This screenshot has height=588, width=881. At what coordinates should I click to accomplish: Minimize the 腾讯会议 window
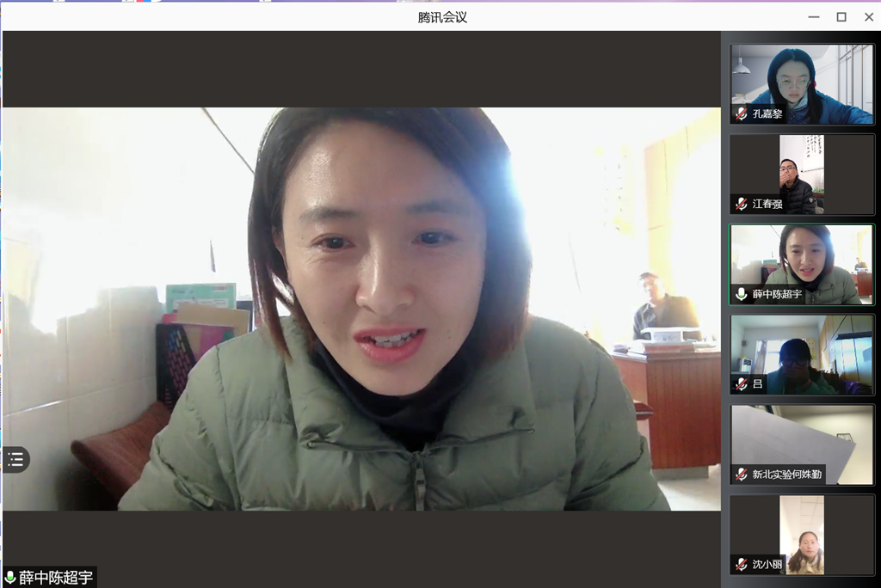[814, 17]
